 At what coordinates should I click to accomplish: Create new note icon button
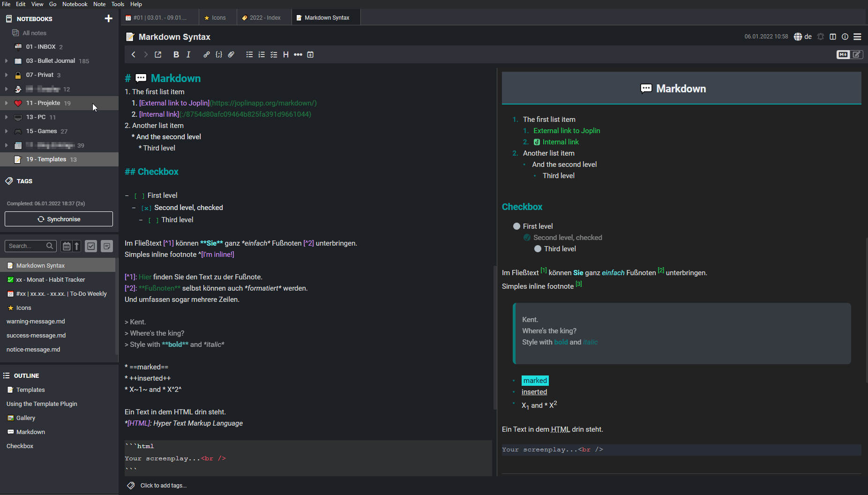pyautogui.click(x=107, y=246)
